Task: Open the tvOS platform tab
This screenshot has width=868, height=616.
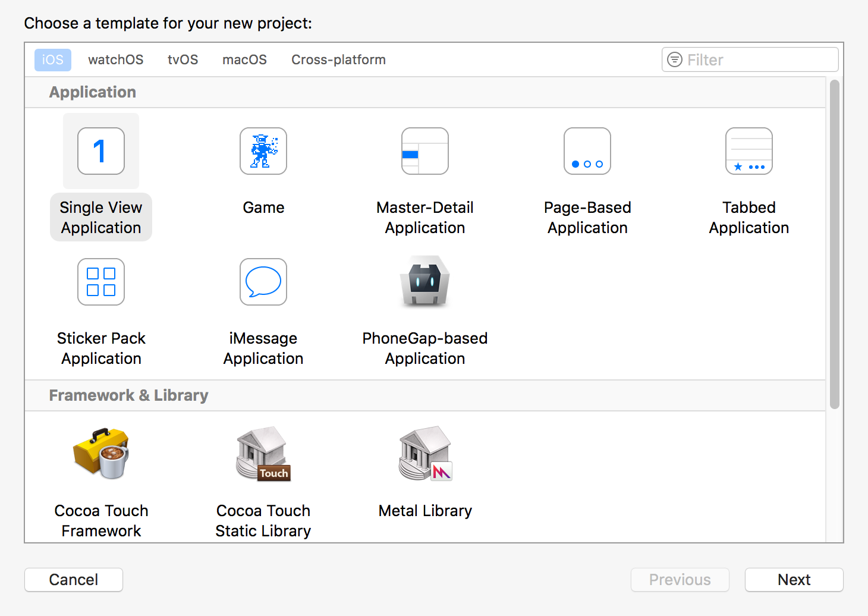Action: pos(183,60)
